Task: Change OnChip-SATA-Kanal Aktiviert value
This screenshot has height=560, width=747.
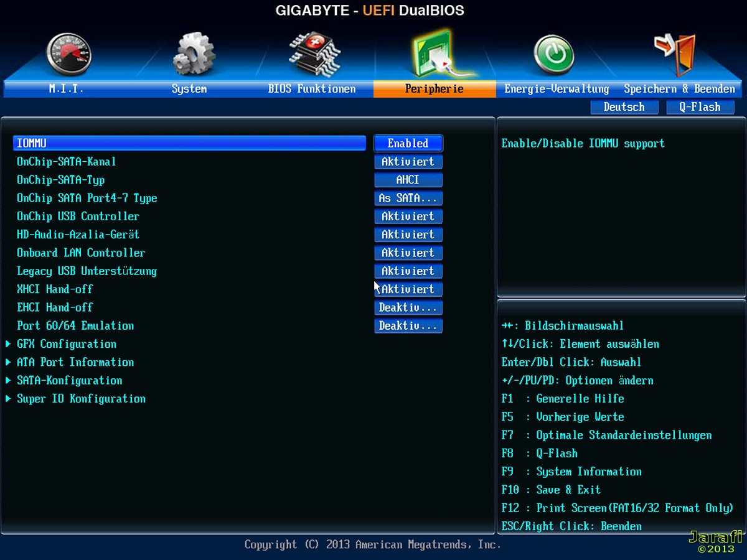Action: [x=408, y=162]
